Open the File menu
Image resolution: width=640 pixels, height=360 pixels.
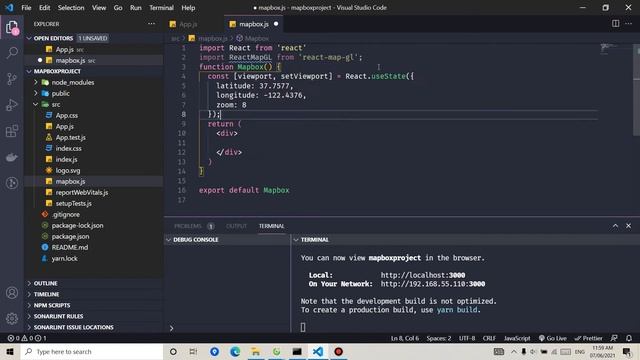[26, 7]
